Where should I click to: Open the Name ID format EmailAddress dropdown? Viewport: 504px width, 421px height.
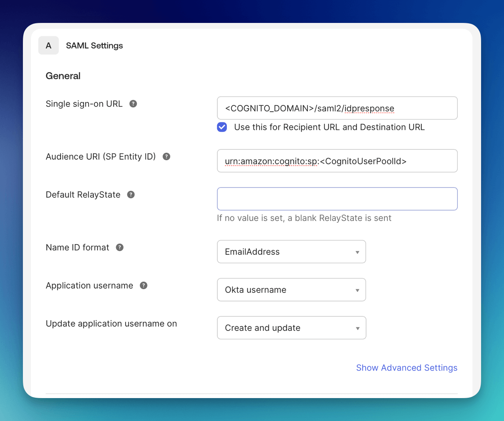point(291,252)
